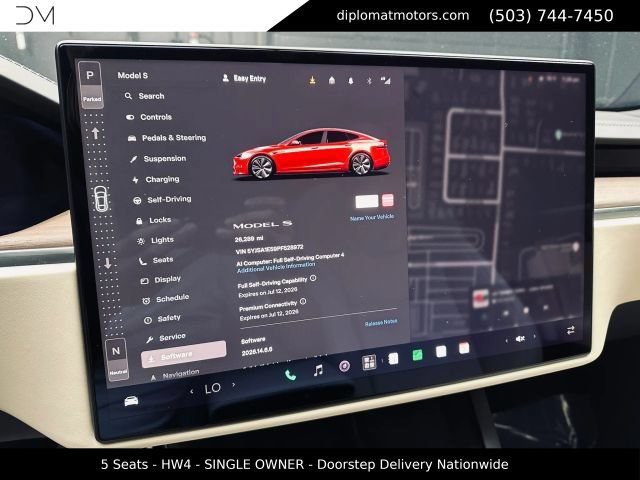
Task: Open the white app icon next to launcher
Action: pos(393,358)
